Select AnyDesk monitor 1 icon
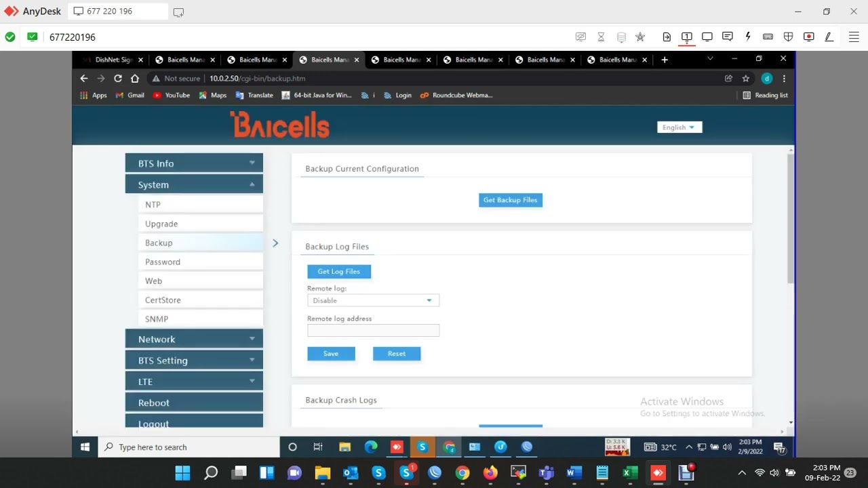Screen dimensions: 868x488 click(686, 37)
